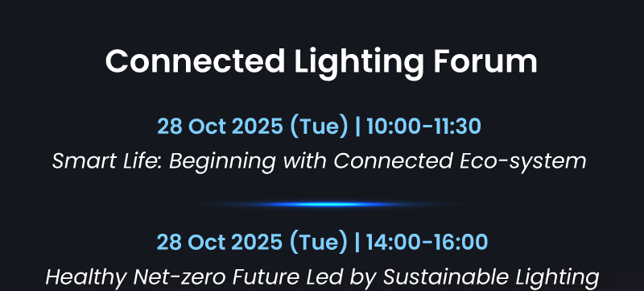This screenshot has width=644, height=291.
Task: Click the pipe separator before 10:00-11:30
Action: (x=357, y=126)
